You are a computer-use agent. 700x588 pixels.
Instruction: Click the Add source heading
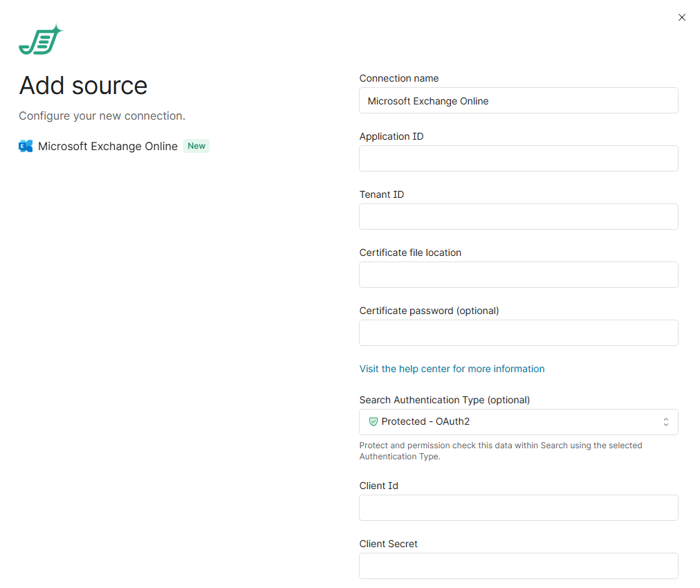coord(83,86)
